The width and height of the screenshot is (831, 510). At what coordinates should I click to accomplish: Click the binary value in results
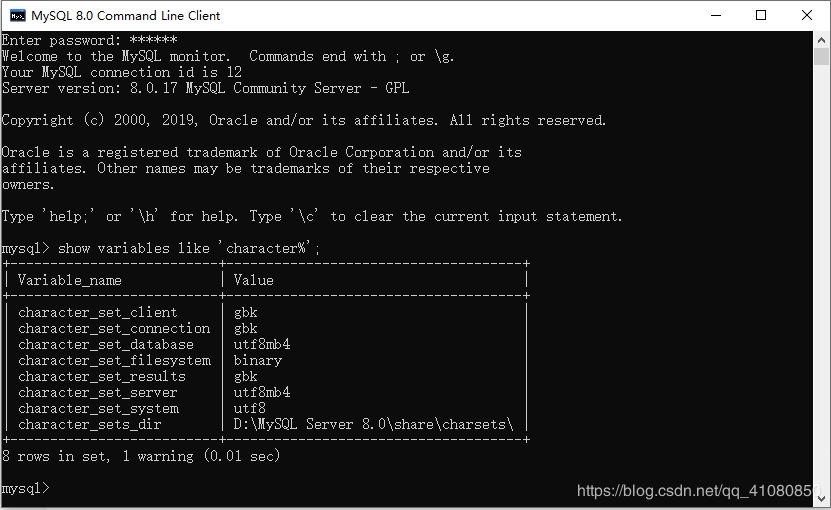click(258, 361)
